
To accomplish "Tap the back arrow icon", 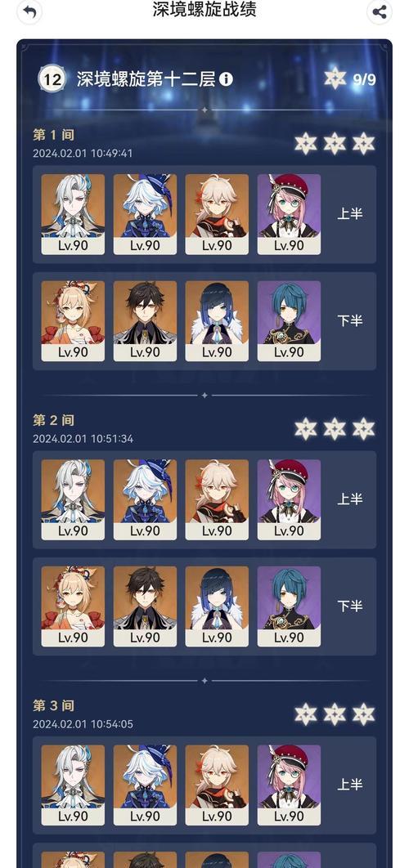I will (29, 11).
